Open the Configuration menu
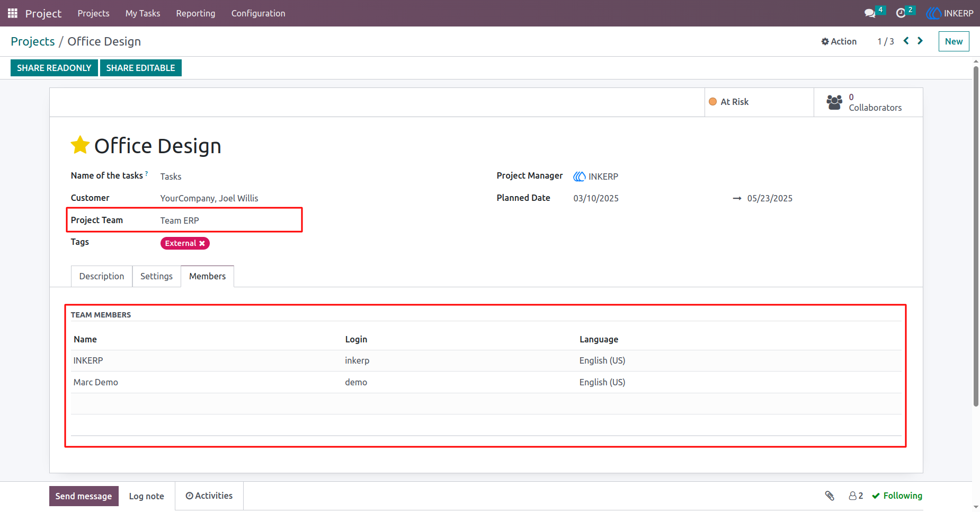Viewport: 980px width, 512px height. [x=258, y=13]
